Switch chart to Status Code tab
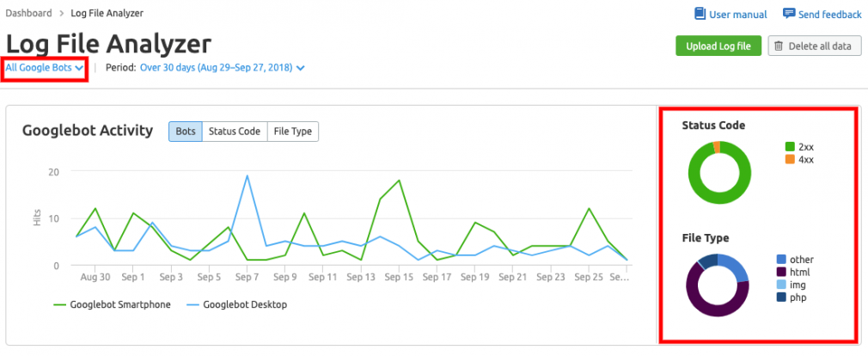Screen dimensions: 868x356 point(235,132)
